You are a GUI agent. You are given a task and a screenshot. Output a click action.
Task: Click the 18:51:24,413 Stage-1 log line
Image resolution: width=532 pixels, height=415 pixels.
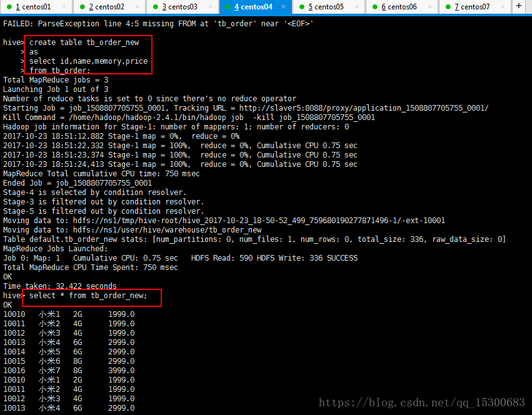pos(180,164)
